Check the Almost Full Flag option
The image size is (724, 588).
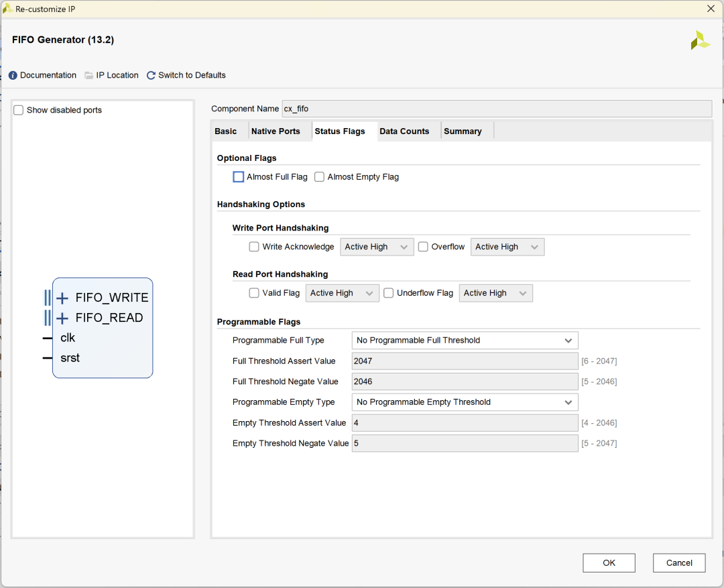point(238,177)
